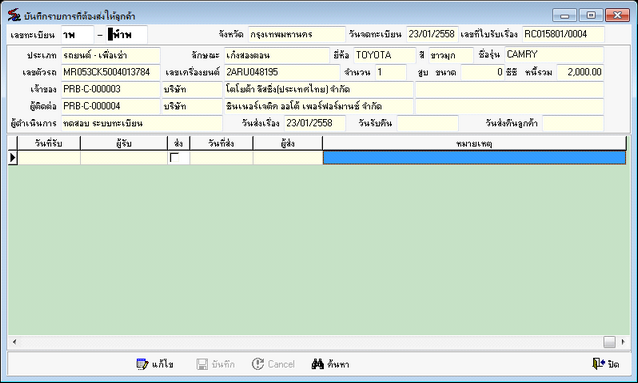Click the disabled บันทึก save button

pos(215,364)
